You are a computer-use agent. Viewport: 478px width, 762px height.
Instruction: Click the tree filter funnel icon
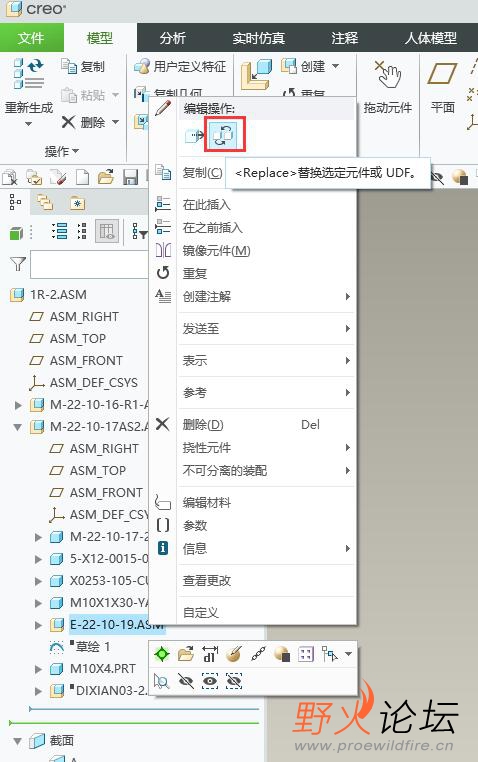pyautogui.click(x=17, y=264)
